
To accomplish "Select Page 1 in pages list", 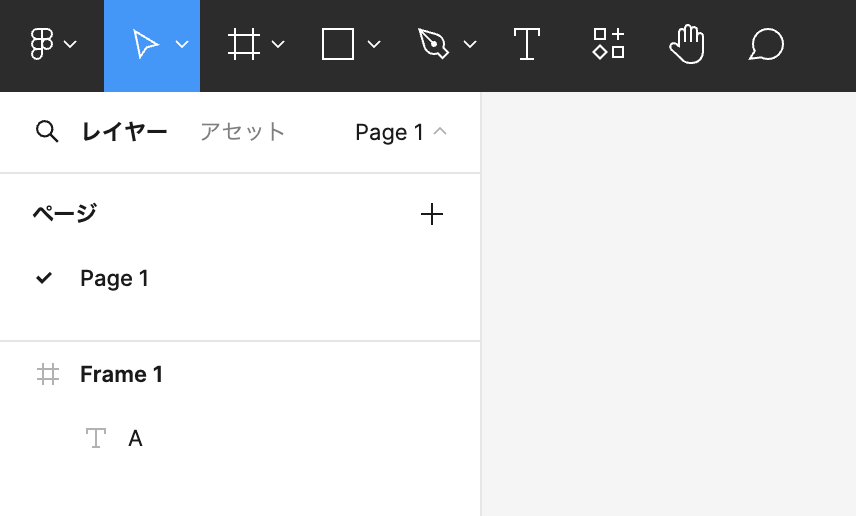I will tap(114, 278).
